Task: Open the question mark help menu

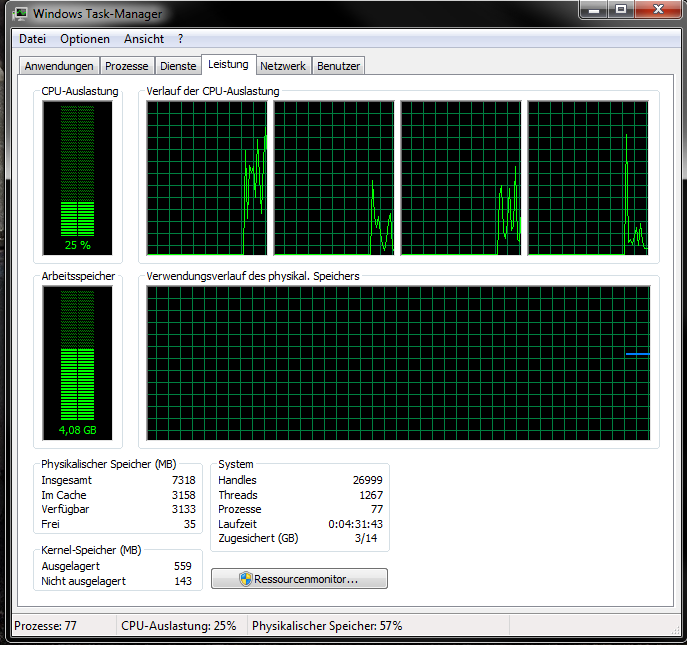Action: [181, 39]
